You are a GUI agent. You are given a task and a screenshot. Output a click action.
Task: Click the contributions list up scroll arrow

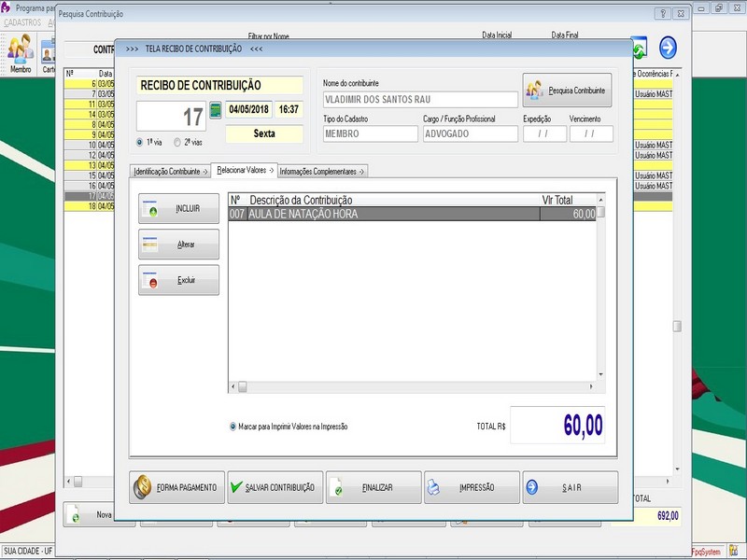tap(600, 200)
